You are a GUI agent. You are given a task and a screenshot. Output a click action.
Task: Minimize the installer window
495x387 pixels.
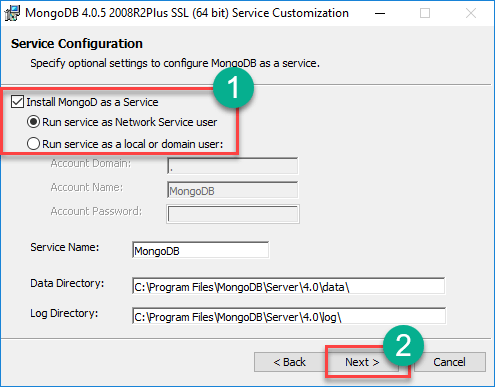[380, 13]
